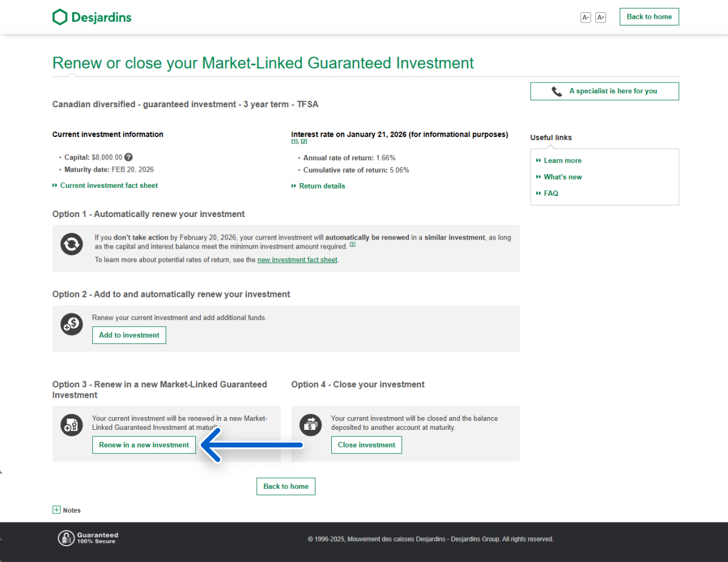728x562 pixels.
Task: Click the automatic renewal circular arrows icon
Action: click(x=72, y=245)
